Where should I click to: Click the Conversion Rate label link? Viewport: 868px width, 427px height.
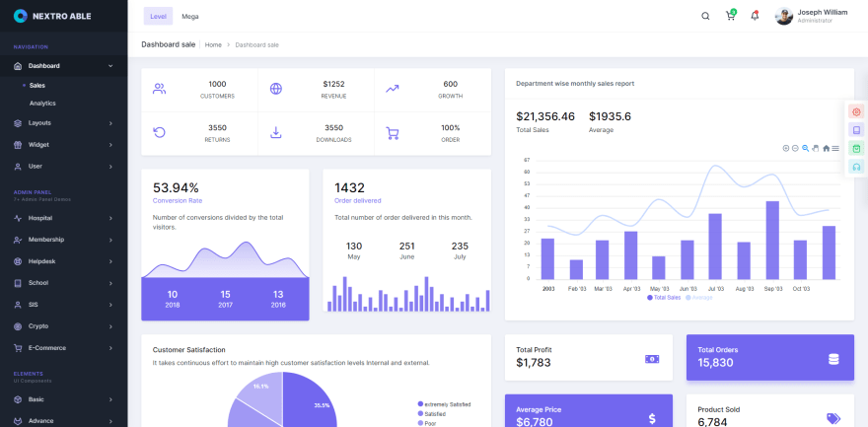(x=178, y=201)
